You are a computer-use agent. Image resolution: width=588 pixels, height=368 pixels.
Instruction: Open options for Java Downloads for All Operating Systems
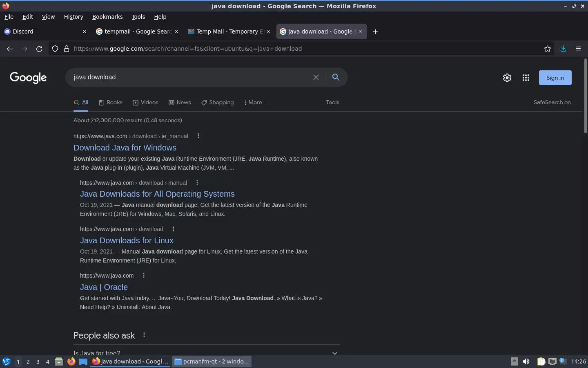[197, 183]
